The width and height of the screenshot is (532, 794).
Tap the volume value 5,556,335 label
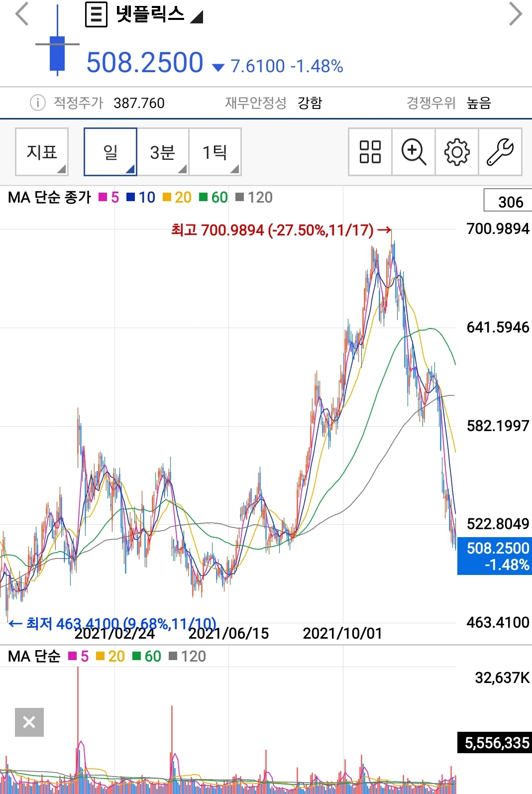[495, 742]
